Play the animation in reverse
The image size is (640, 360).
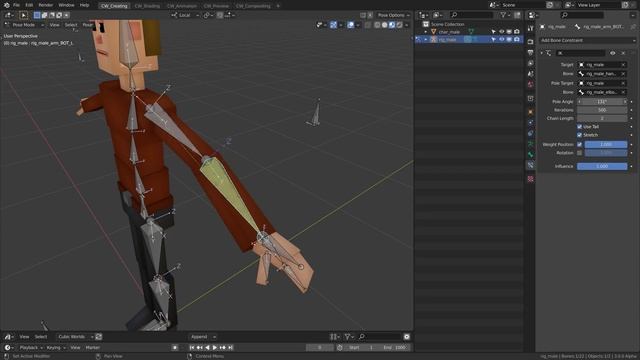[x=207, y=348]
